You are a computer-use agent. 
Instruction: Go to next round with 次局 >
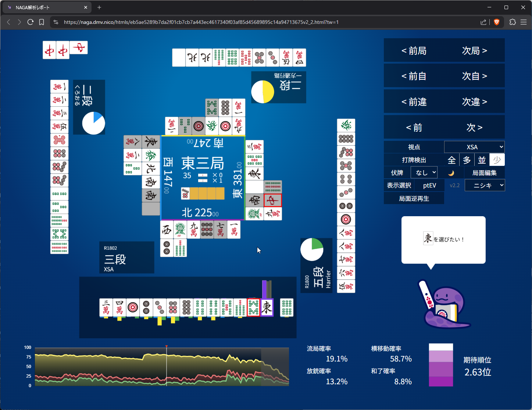click(474, 51)
